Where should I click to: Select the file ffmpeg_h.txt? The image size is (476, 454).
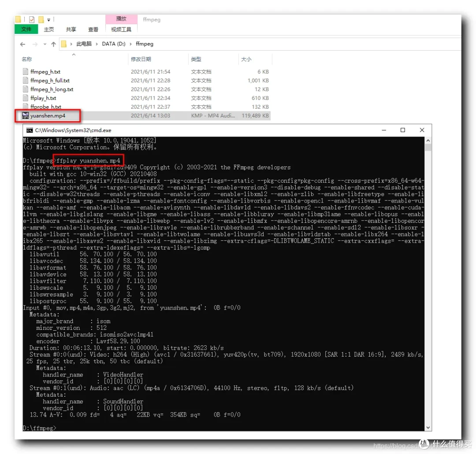pyautogui.click(x=45, y=72)
